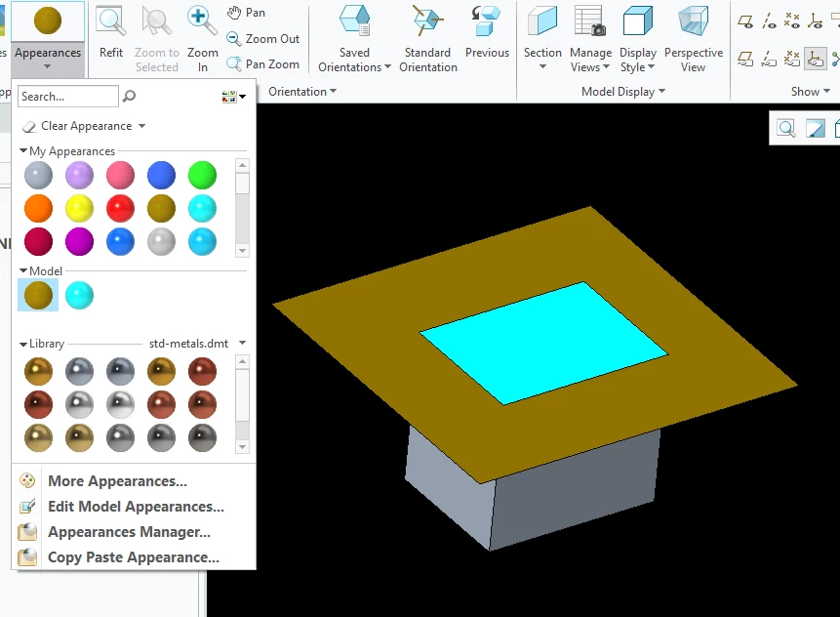Click the in-graphics Refit magnifier icon
This screenshot has height=617, width=840.
pos(786,129)
